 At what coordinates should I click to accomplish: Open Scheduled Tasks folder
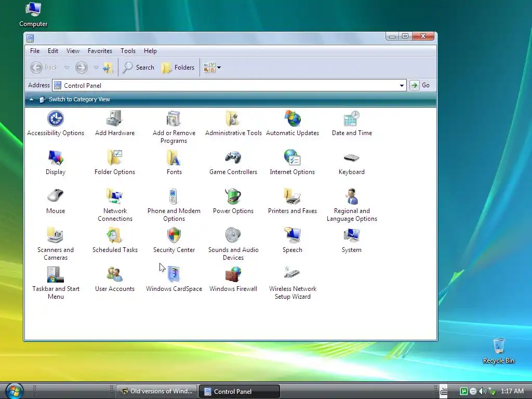115,241
